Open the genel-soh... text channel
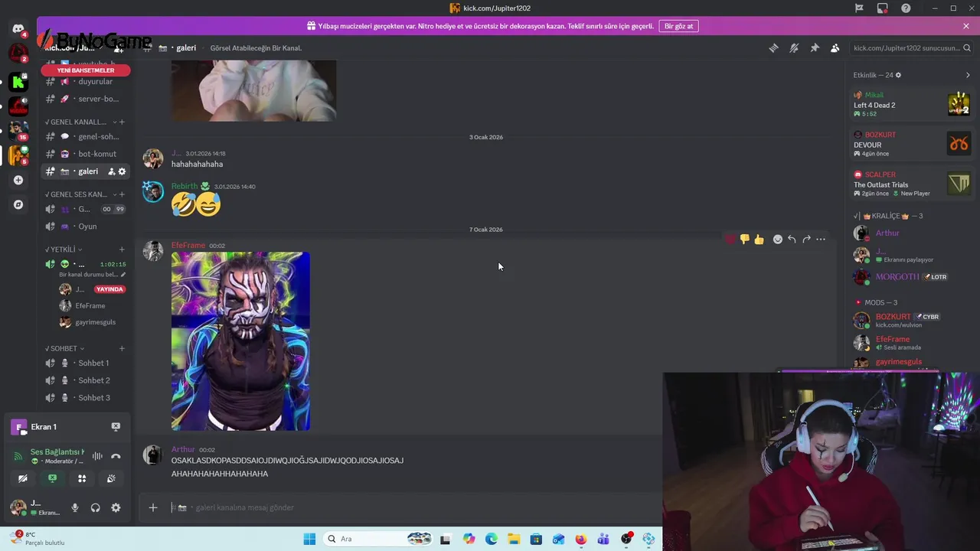Viewport: 980px width, 551px height. [84, 137]
